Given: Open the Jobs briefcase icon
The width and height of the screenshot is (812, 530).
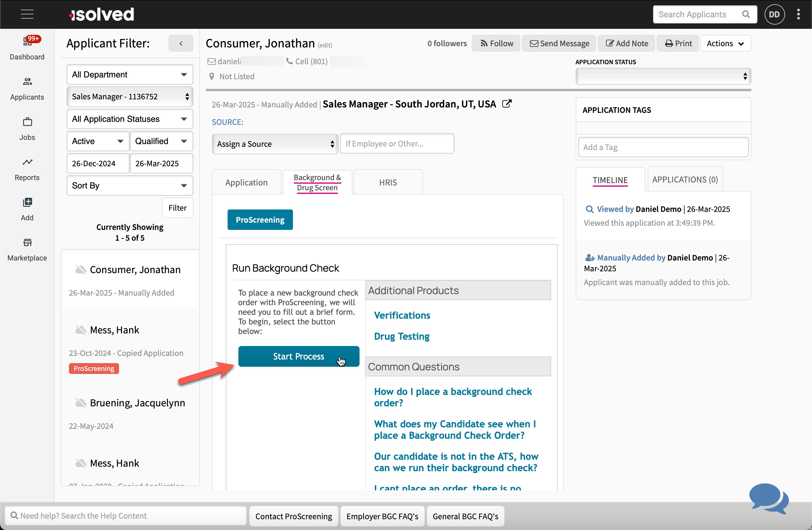Looking at the screenshot, I should point(27,122).
